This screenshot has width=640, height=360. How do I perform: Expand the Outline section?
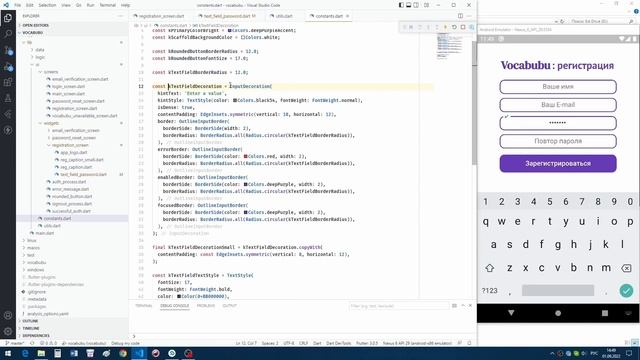click(72, 321)
